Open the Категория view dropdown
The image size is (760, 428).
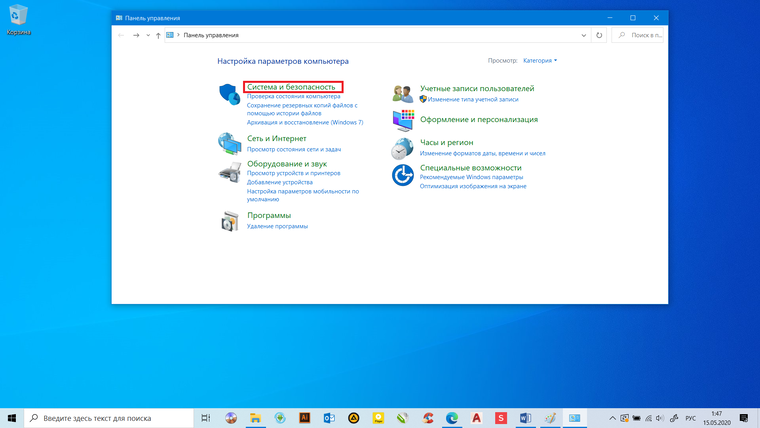click(540, 61)
